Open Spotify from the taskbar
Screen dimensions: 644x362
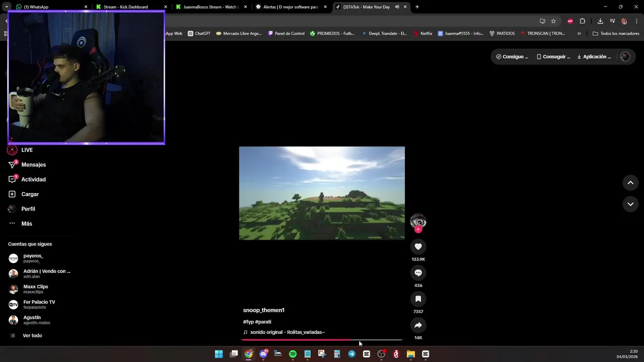(x=293, y=354)
